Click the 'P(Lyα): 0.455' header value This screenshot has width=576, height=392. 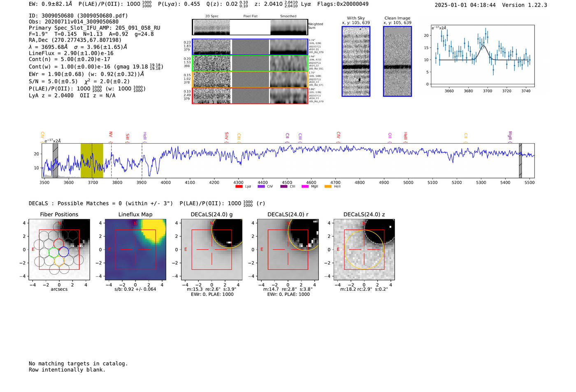point(179,4)
